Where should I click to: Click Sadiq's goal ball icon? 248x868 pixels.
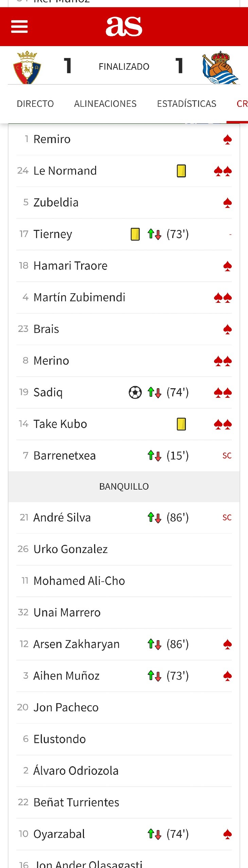(x=135, y=393)
